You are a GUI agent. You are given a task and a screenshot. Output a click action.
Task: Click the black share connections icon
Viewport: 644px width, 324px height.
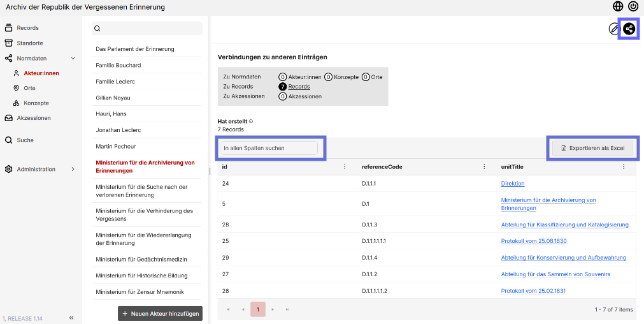(629, 29)
